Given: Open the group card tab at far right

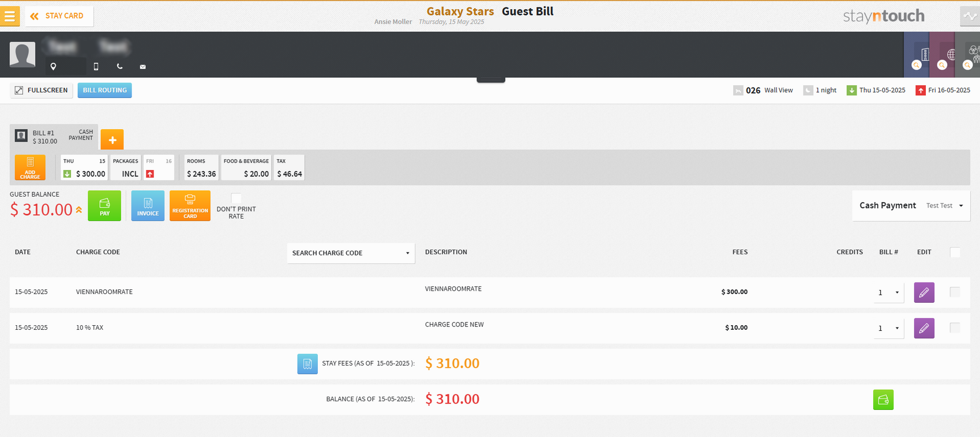Looking at the screenshot, I should click(968, 55).
